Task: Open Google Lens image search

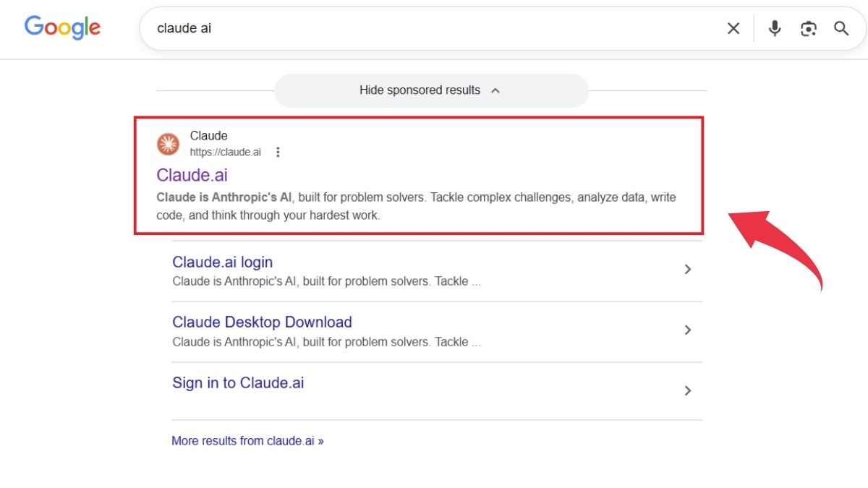Action: pos(808,28)
